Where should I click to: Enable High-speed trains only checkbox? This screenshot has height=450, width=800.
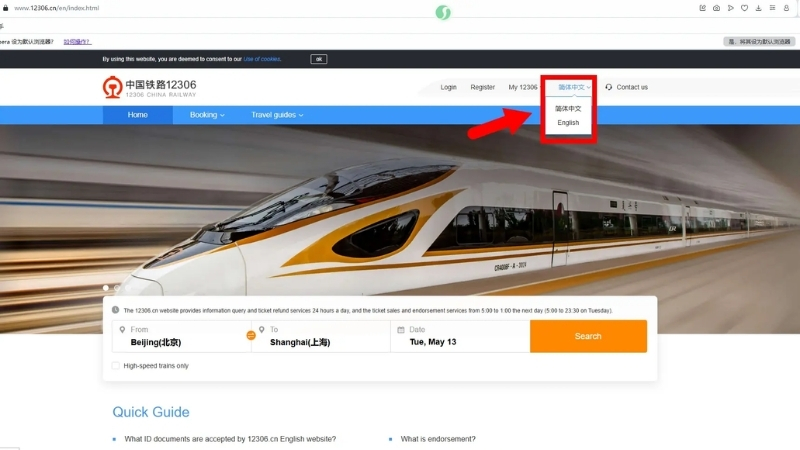pyautogui.click(x=116, y=365)
